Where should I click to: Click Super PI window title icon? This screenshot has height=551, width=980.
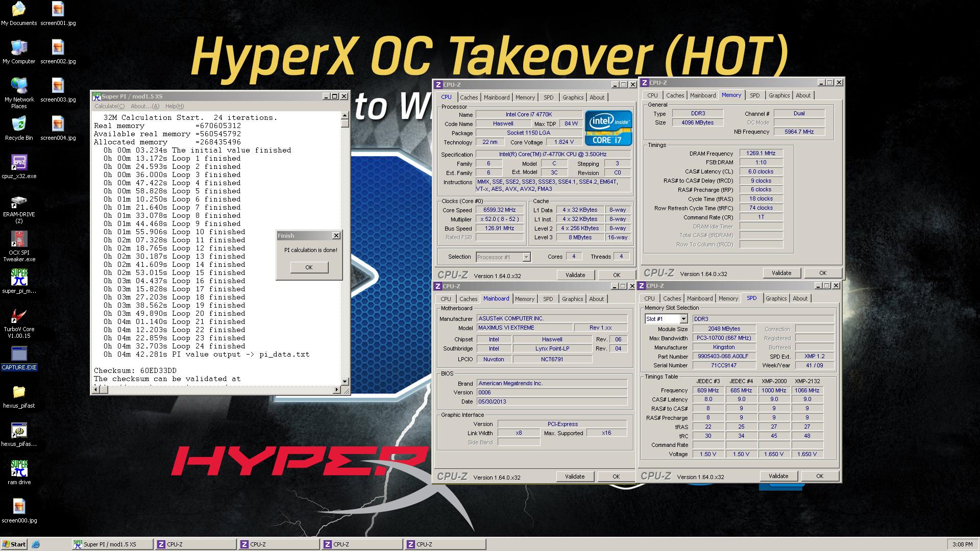[96, 96]
